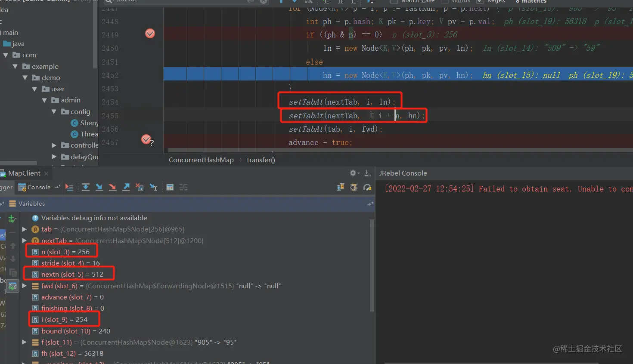This screenshot has width=633, height=364.
Task: Select the stride (slot_4) = 16 variable
Action: click(71, 263)
